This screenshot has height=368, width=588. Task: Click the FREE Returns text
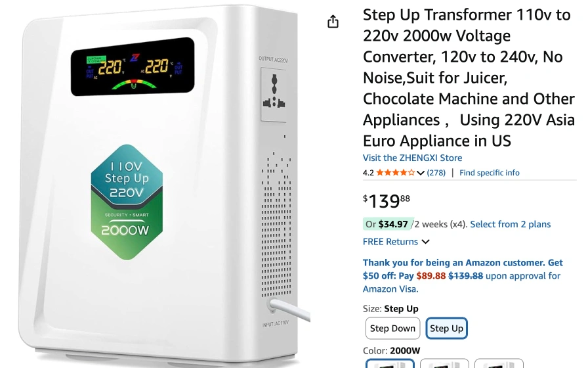tap(390, 241)
